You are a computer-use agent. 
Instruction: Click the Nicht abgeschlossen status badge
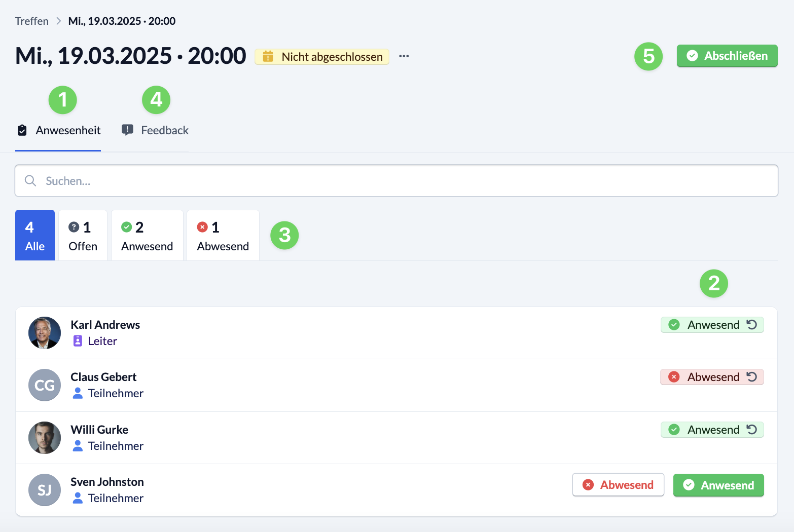pos(322,57)
